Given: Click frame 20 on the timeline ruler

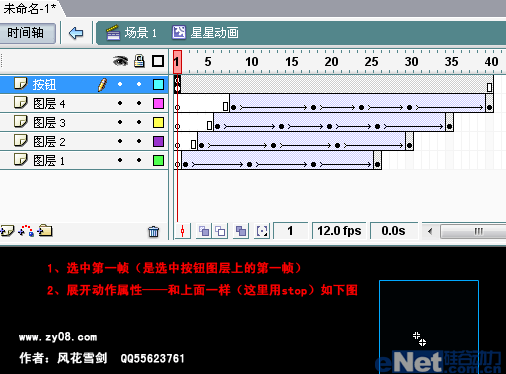Looking at the screenshot, I should [x=331, y=62].
